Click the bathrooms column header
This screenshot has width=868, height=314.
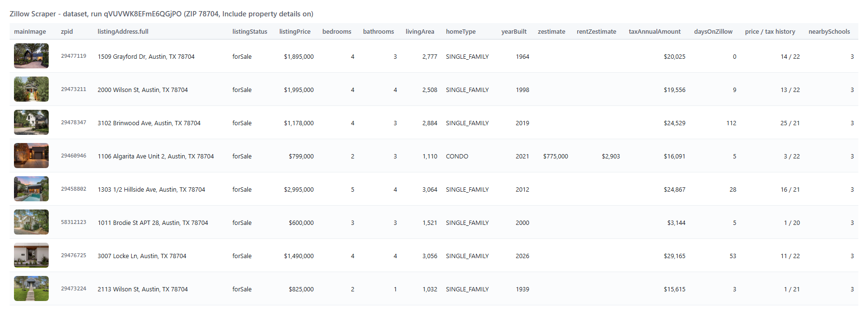tap(379, 32)
